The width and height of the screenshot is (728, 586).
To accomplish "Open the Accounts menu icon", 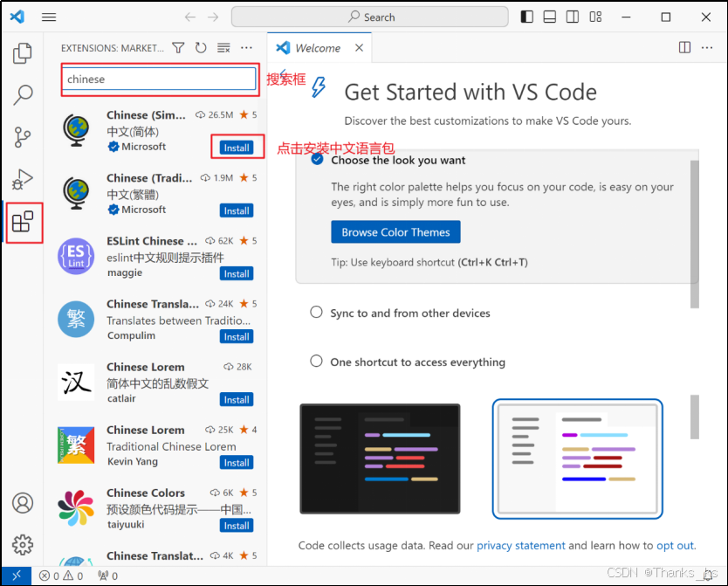I will pyautogui.click(x=23, y=503).
